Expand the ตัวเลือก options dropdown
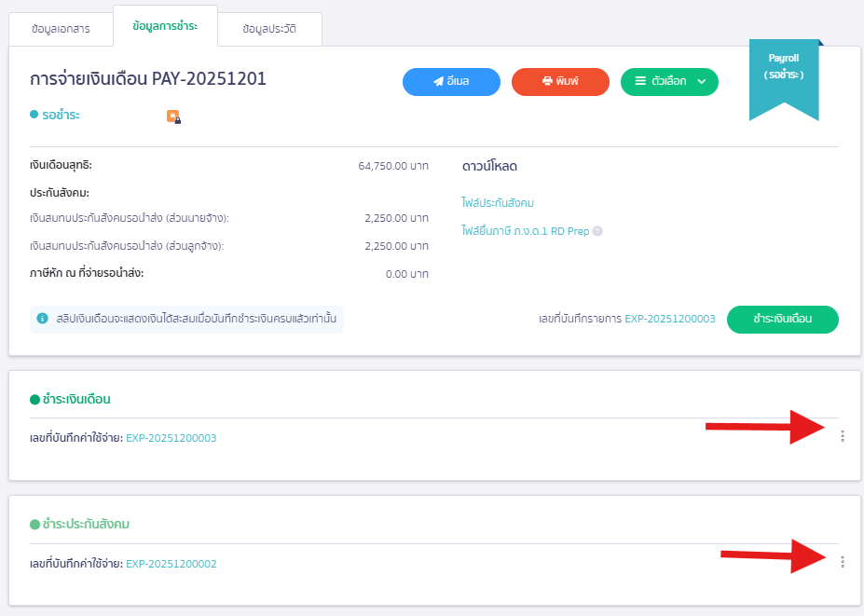The width and height of the screenshot is (864, 616). 669,82
